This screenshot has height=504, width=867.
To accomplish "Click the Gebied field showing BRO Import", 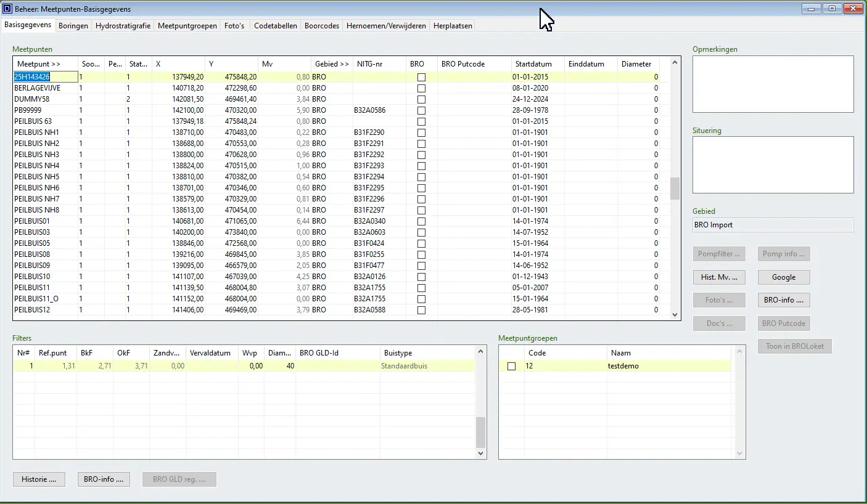I will 773,225.
